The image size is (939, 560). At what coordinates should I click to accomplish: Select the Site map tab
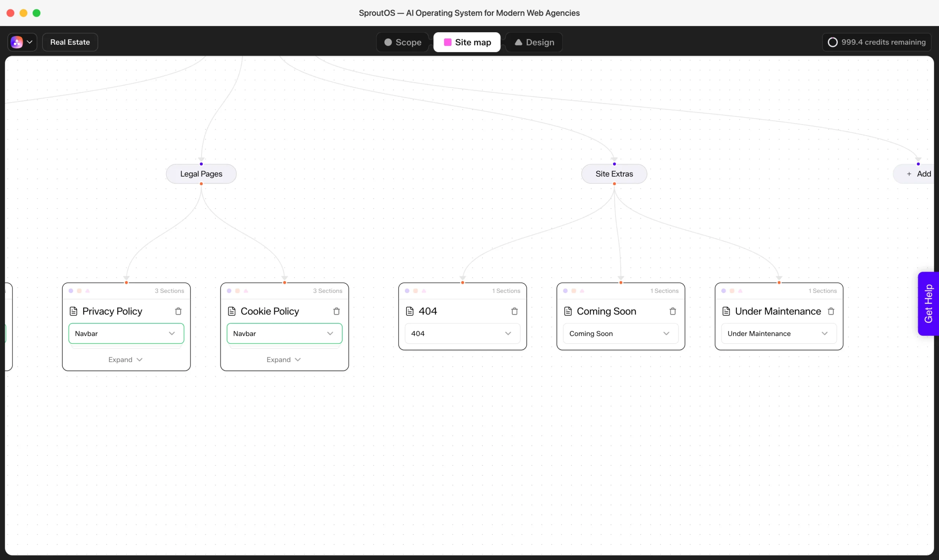467,42
